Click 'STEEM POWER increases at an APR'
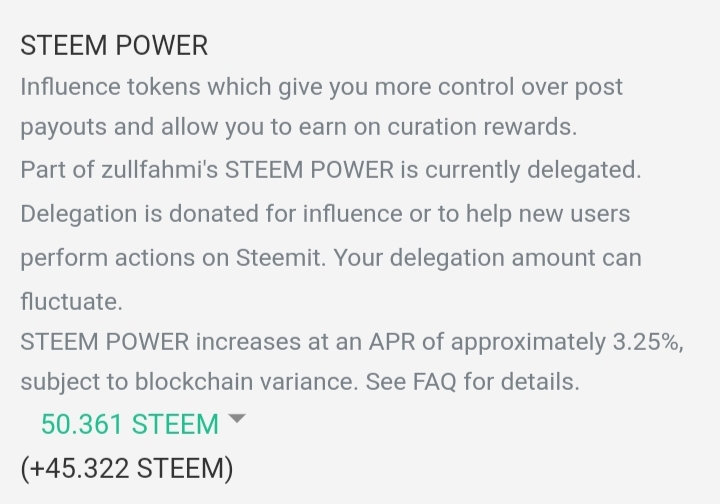The height and width of the screenshot is (504, 720). (x=214, y=340)
